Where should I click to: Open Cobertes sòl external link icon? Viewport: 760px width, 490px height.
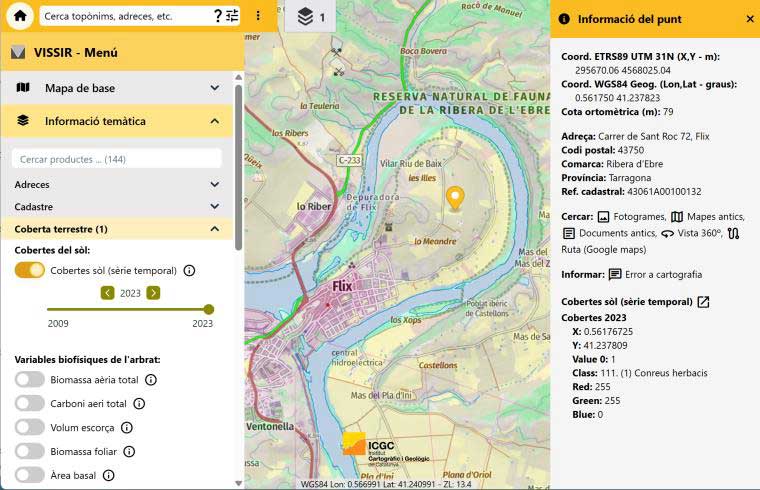point(704,302)
